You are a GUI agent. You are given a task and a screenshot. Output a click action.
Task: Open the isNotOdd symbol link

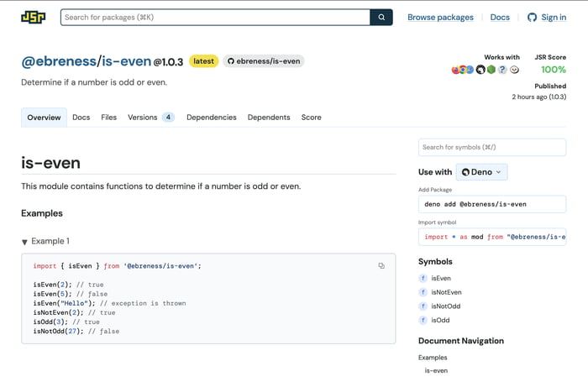pos(445,306)
